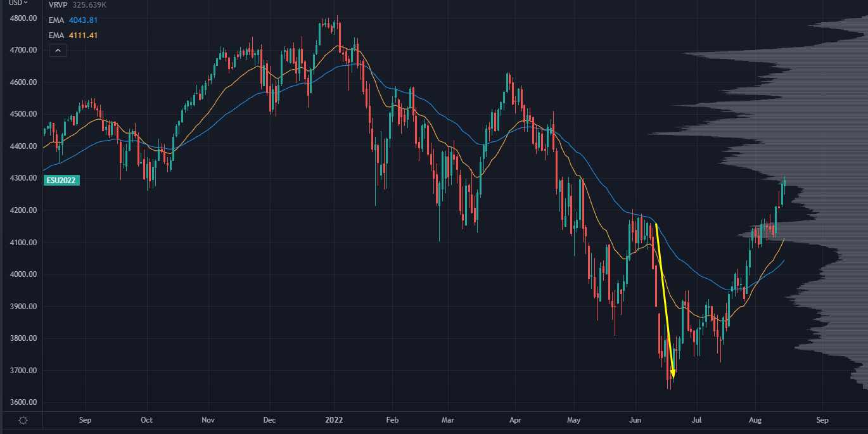Click the 4000.00 price axis label

pyautogui.click(x=23, y=274)
